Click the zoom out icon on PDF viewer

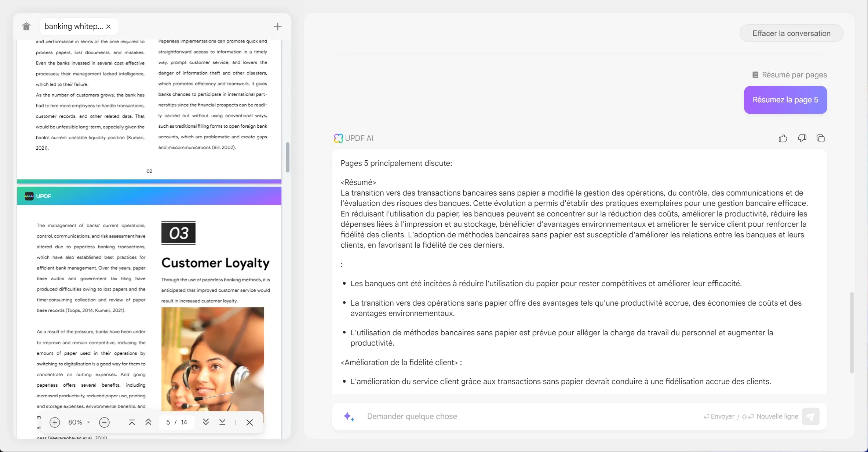point(104,422)
